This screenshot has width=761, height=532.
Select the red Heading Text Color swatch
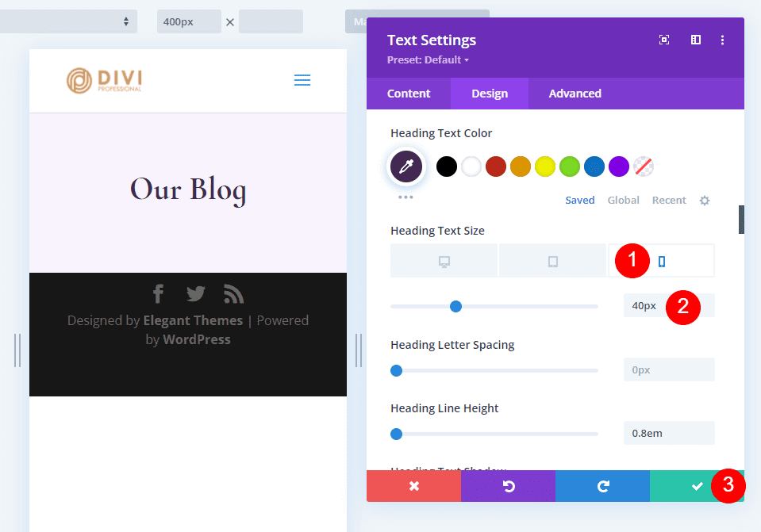pos(495,166)
